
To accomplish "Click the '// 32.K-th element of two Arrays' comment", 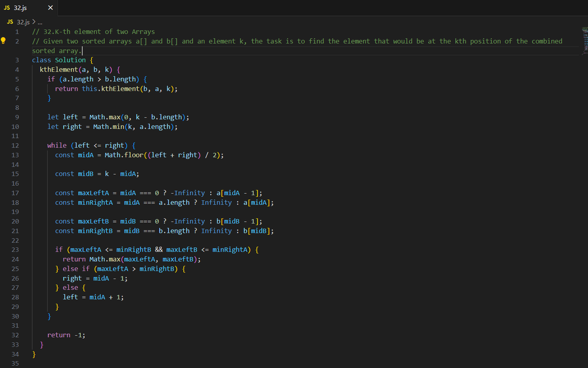I will 93,31.
